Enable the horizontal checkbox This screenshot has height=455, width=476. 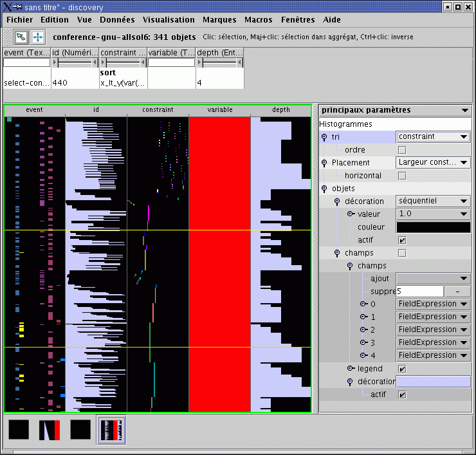point(402,176)
